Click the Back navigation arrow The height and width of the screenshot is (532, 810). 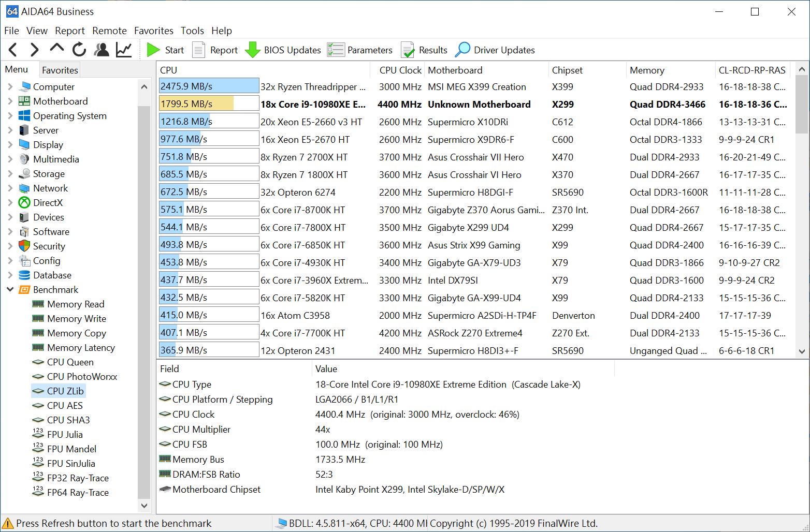point(13,50)
